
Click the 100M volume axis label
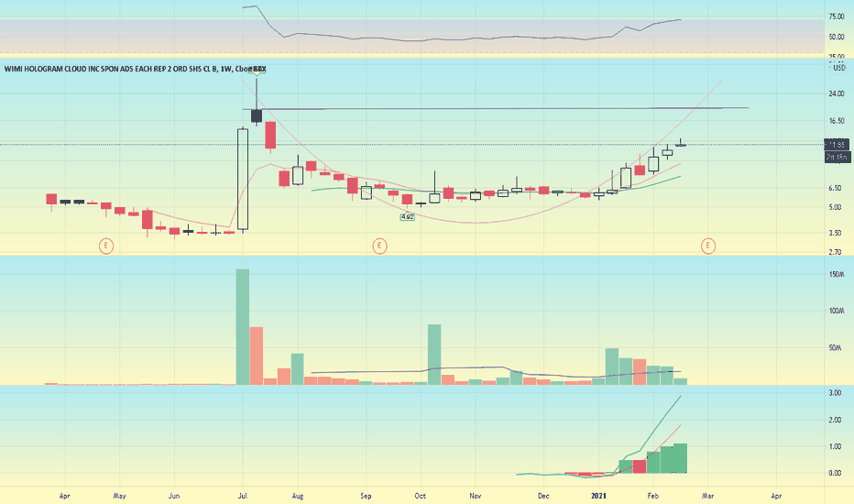click(x=838, y=311)
